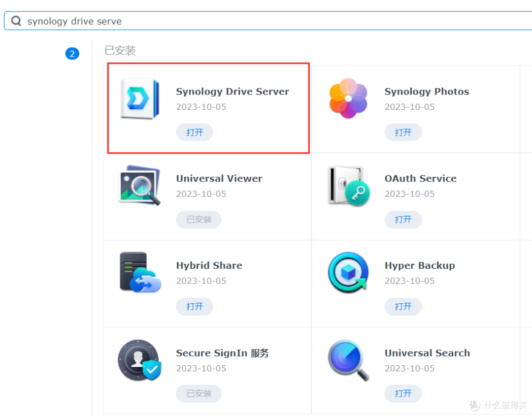
Task: Click the 已安装 button under Secure SignIn
Action: point(199,394)
